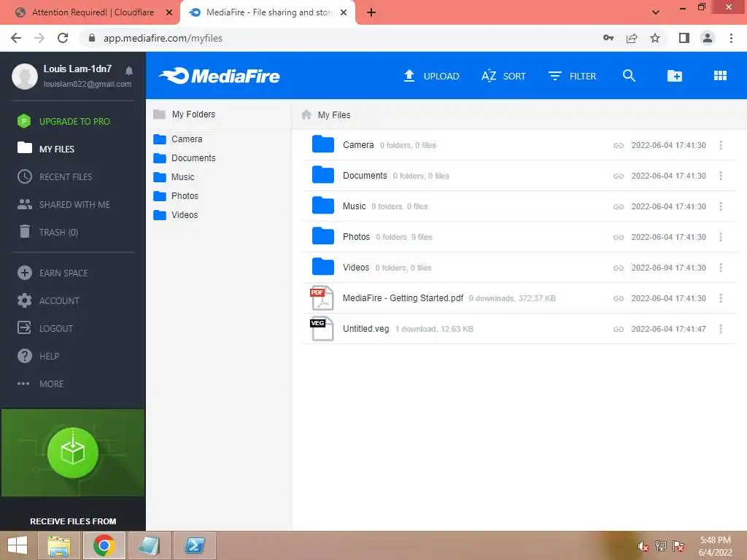Image resolution: width=747 pixels, height=560 pixels.
Task: Click the address bar URL
Action: pos(163,38)
